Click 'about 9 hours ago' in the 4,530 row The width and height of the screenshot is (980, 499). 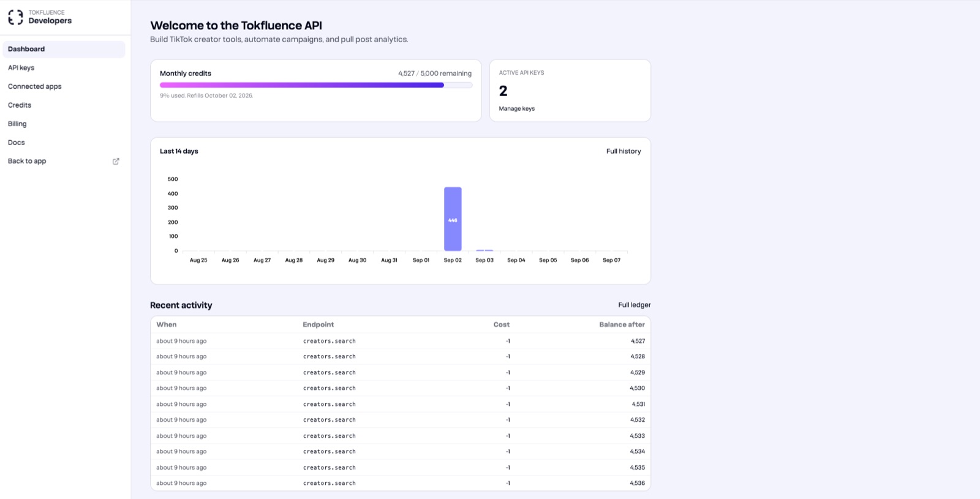point(181,388)
